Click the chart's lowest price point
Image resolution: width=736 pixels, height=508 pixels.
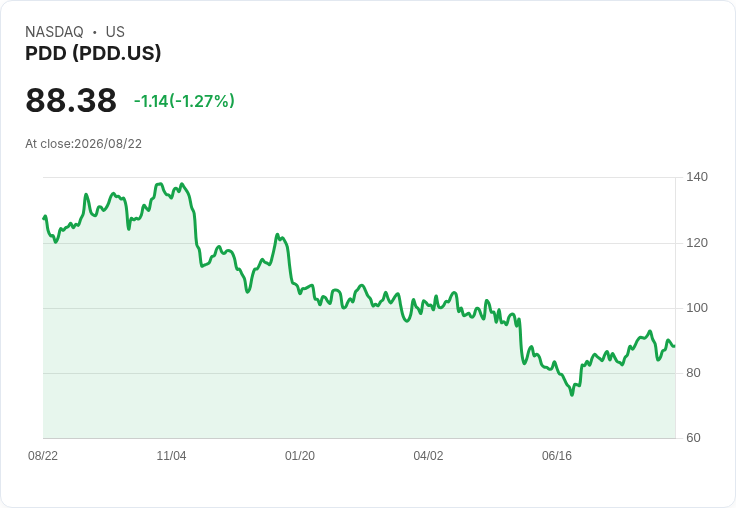click(x=572, y=394)
